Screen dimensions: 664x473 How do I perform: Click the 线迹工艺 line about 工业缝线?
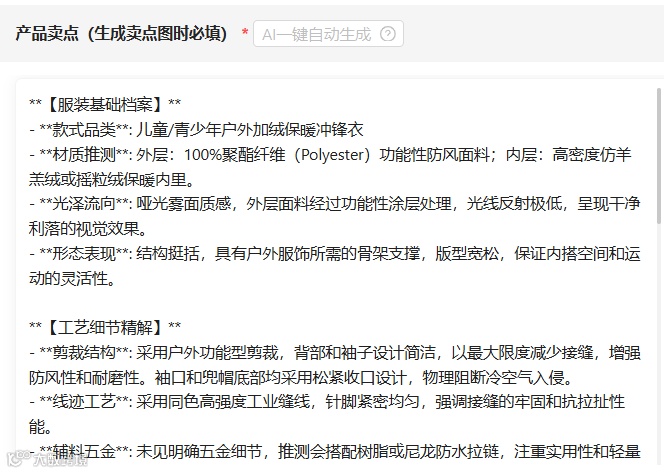(x=327, y=401)
